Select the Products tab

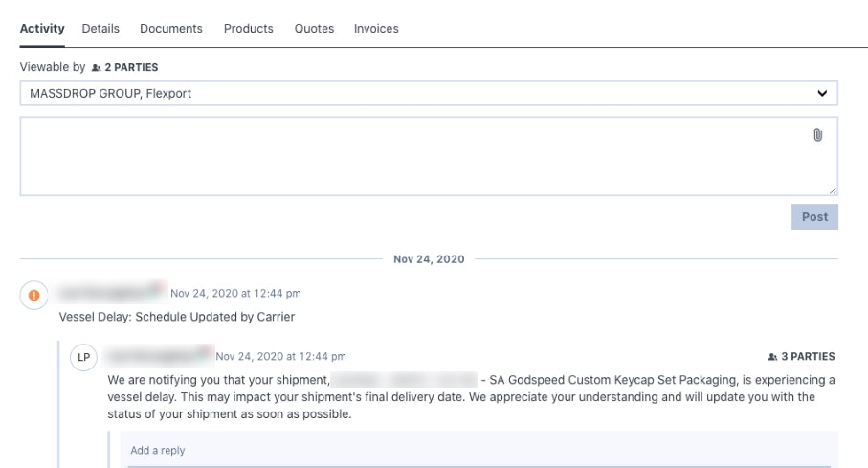tap(249, 29)
